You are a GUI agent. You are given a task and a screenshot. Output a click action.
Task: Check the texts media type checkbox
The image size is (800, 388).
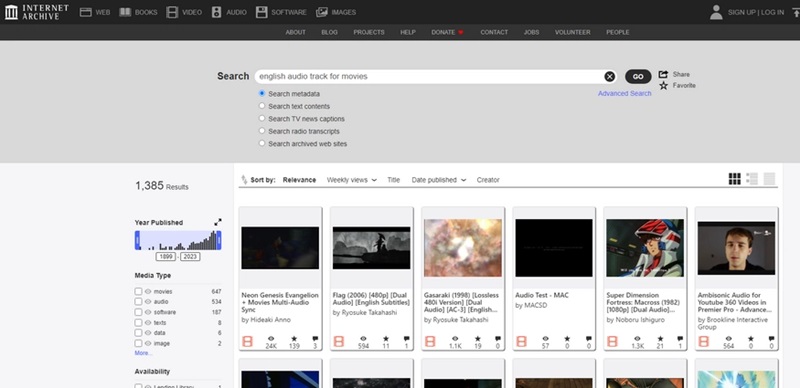click(138, 323)
